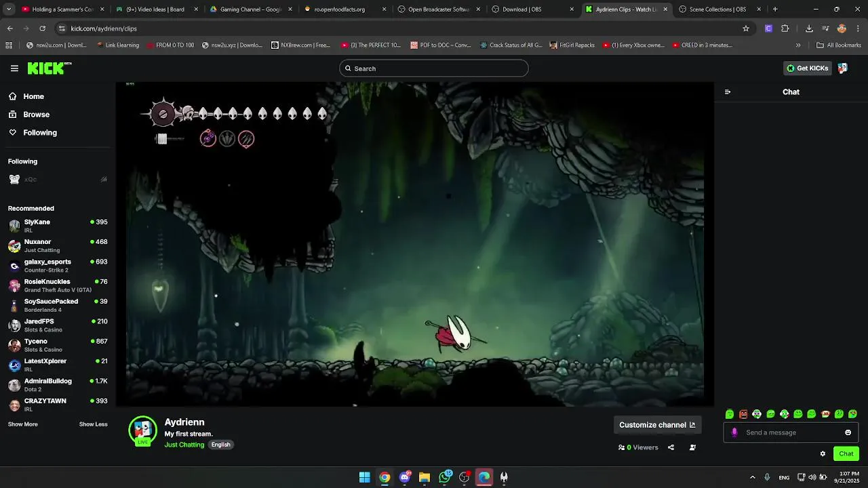This screenshot has width=868, height=488.
Task: Open SoySaucePacked channel avatar
Action: click(14, 306)
